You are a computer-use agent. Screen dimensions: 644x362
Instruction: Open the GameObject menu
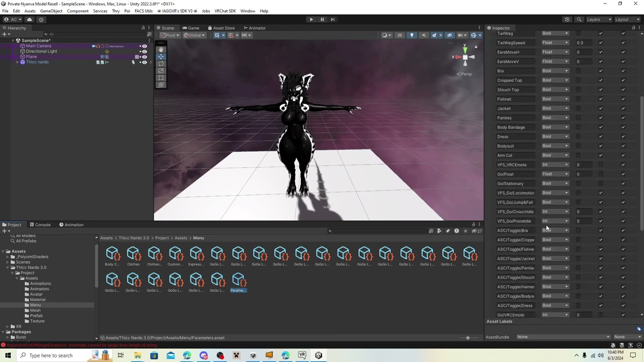pyautogui.click(x=51, y=11)
